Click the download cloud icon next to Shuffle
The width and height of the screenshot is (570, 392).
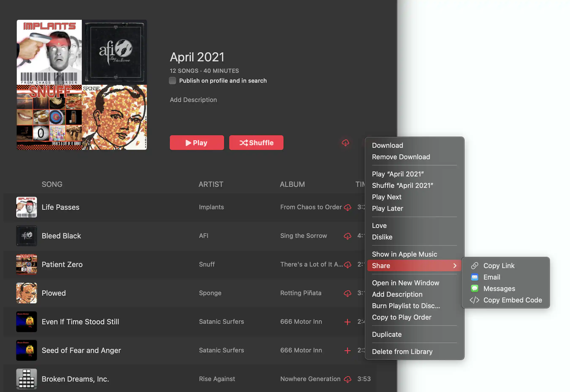tap(346, 143)
